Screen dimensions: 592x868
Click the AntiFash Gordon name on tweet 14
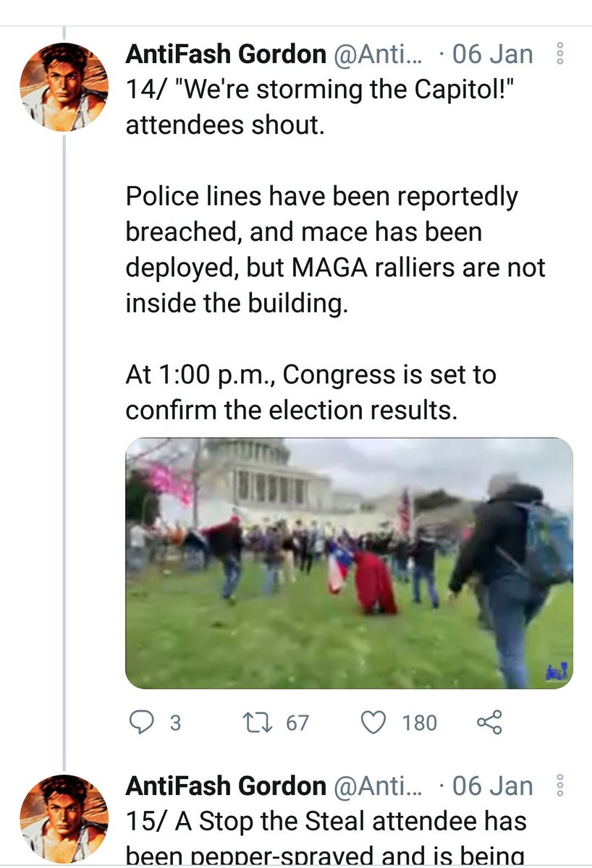225,54
